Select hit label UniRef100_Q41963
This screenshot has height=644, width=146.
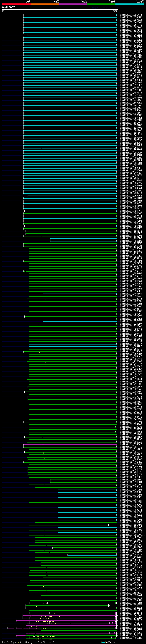(x=131, y=105)
